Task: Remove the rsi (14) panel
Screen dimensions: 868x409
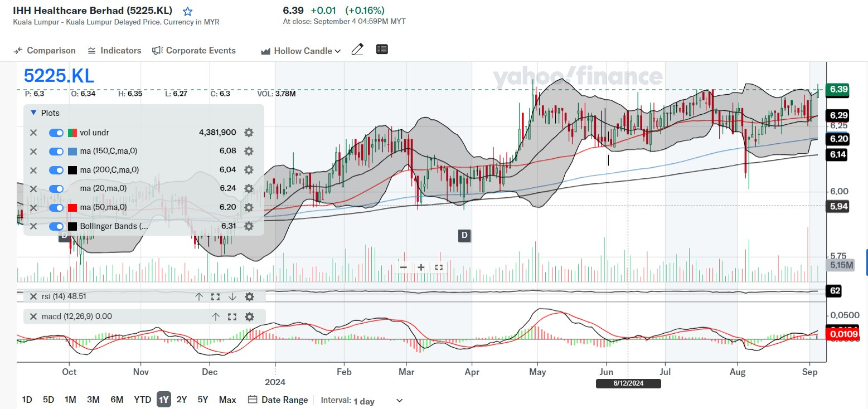Action: (33, 296)
